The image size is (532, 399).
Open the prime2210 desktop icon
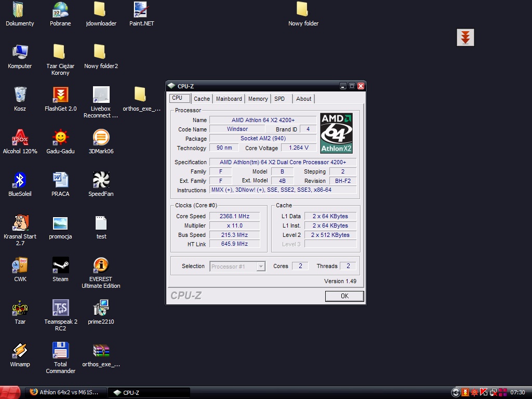(101, 308)
